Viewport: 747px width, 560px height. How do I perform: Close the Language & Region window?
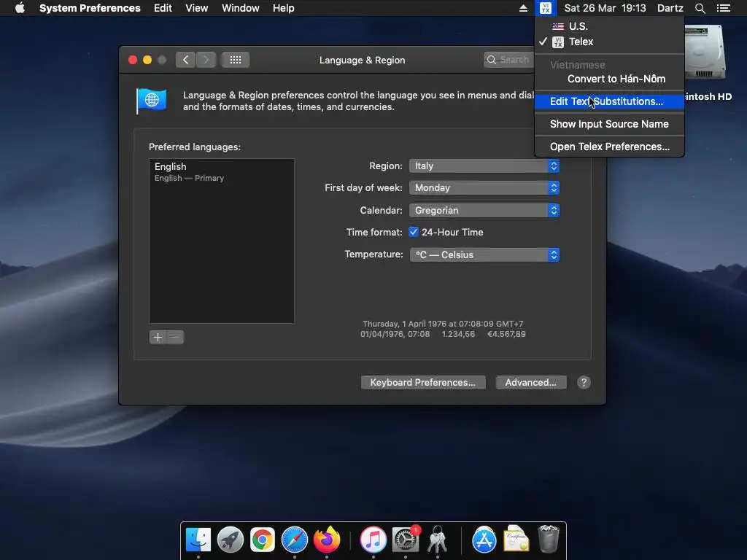click(133, 60)
